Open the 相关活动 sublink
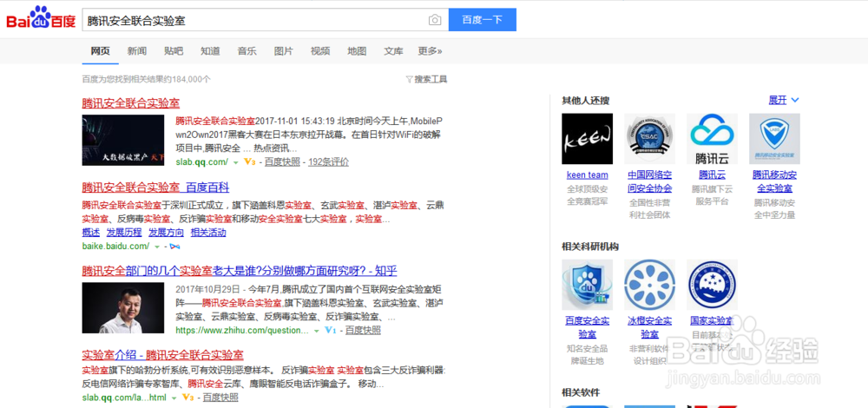The image size is (868, 408). click(x=208, y=232)
